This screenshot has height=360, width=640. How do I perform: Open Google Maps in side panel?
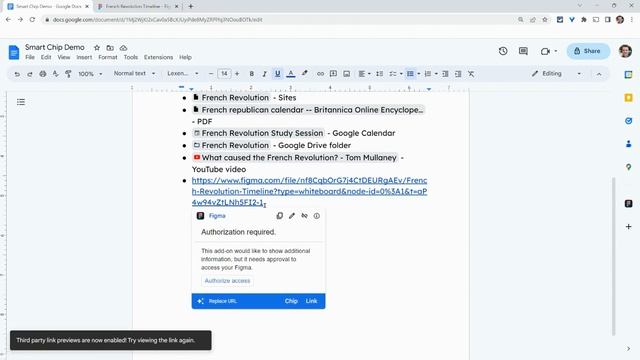point(629,167)
